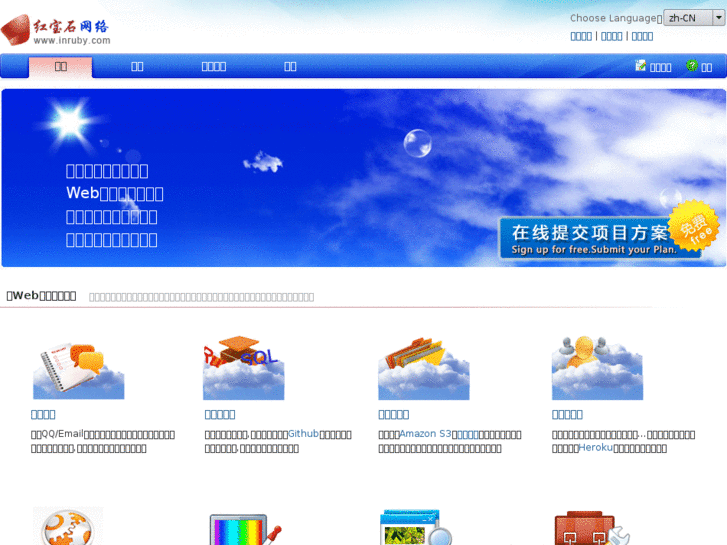Click the heading link below folders icon
The width and height of the screenshot is (727, 545).
tap(394, 414)
